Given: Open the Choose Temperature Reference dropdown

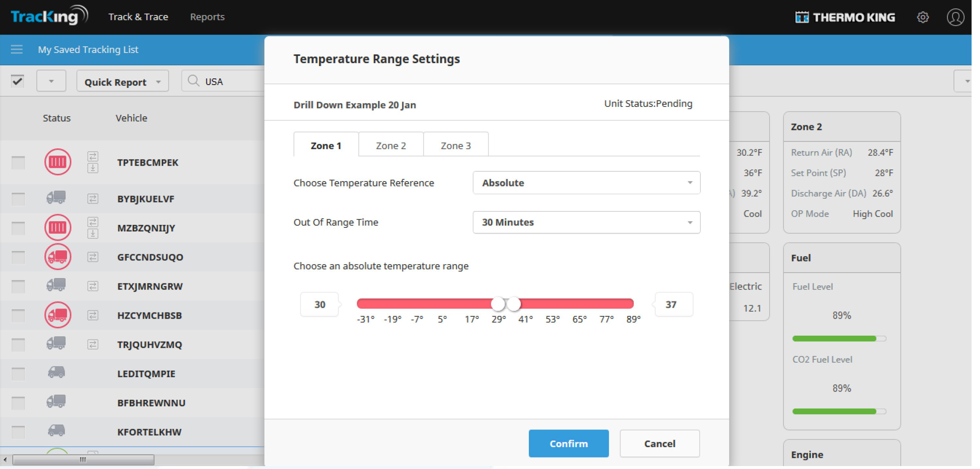Looking at the screenshot, I should (586, 183).
